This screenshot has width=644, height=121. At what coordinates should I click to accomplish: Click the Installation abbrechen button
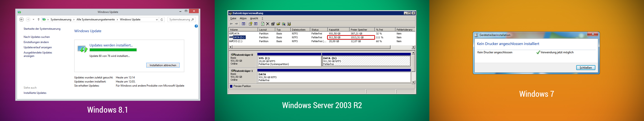tap(163, 65)
